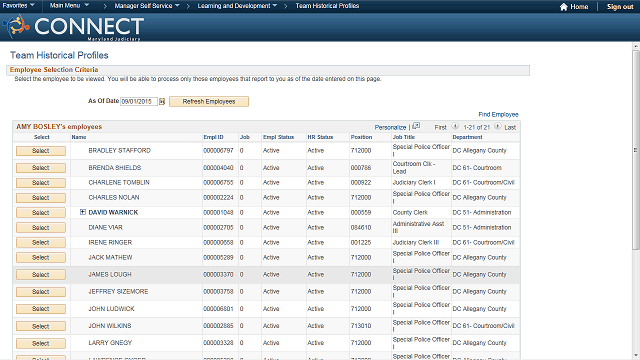
Task: Select employee BRADLEY STAFFORD
Action: [x=41, y=151]
